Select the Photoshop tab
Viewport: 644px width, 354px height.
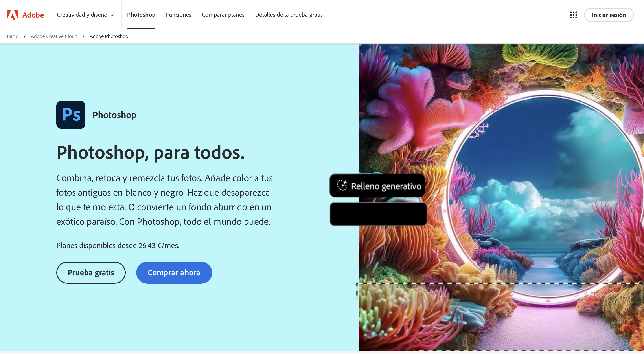point(141,15)
